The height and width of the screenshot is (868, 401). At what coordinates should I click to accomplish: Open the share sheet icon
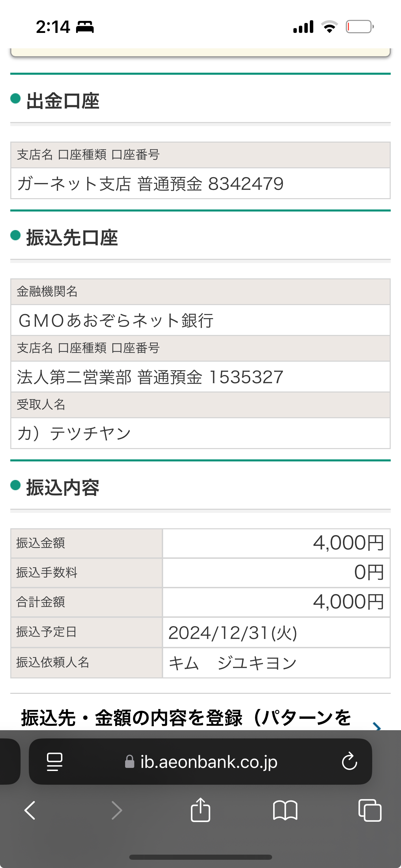click(x=200, y=810)
